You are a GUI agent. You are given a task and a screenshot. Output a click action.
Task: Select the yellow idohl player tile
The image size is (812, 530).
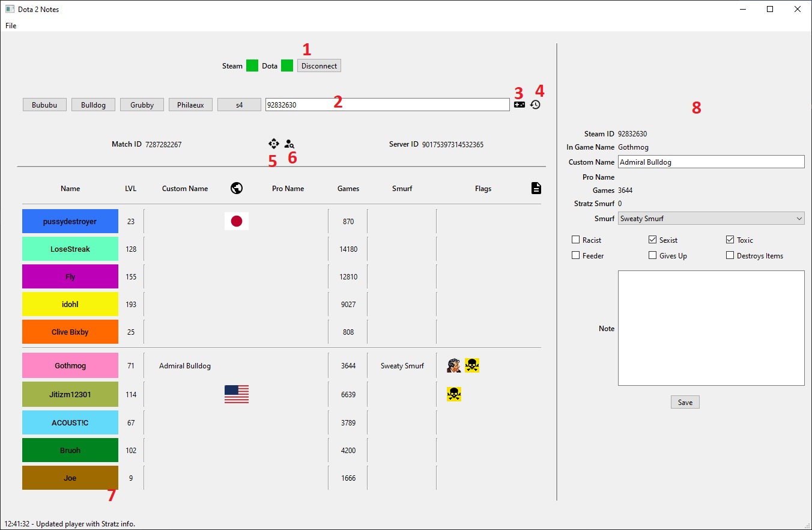70,304
